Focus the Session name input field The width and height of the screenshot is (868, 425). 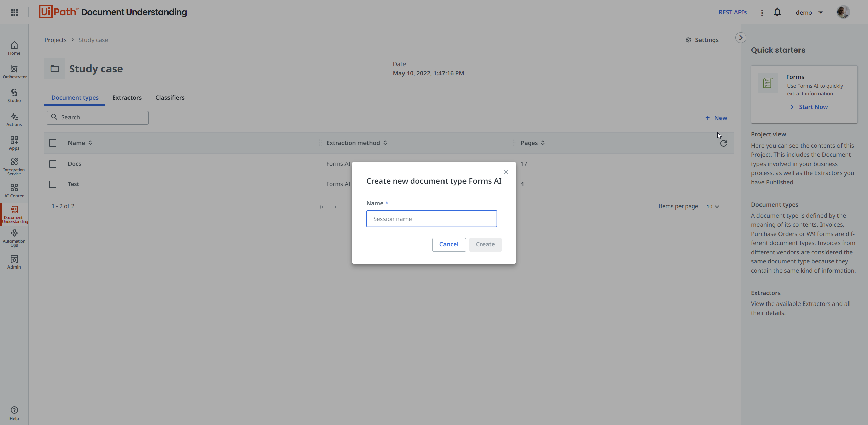click(432, 219)
